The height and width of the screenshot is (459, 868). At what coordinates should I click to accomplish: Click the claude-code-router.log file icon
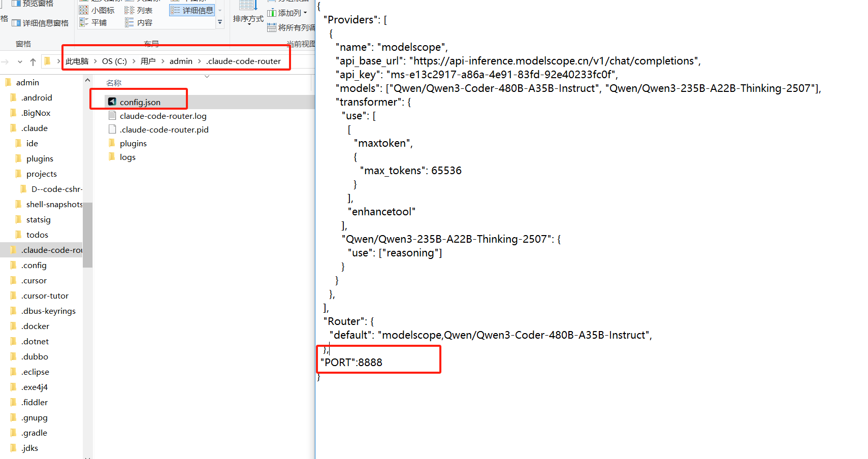tap(112, 115)
